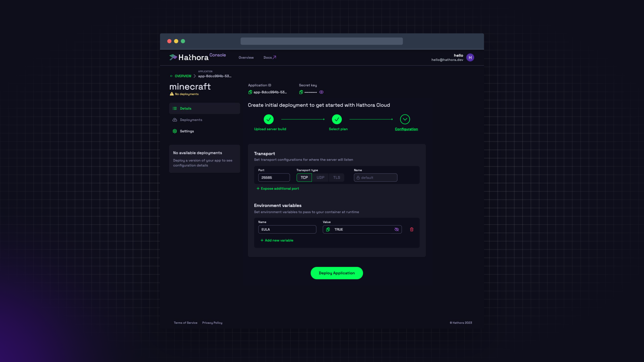Maximize the browser window green button
The image size is (644, 362).
(x=183, y=41)
